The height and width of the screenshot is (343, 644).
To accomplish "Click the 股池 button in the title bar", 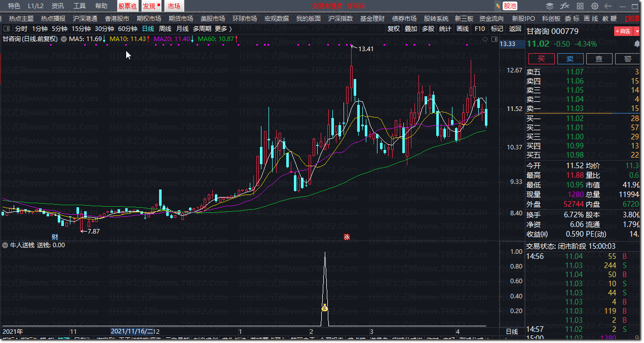I will [x=510, y=6].
